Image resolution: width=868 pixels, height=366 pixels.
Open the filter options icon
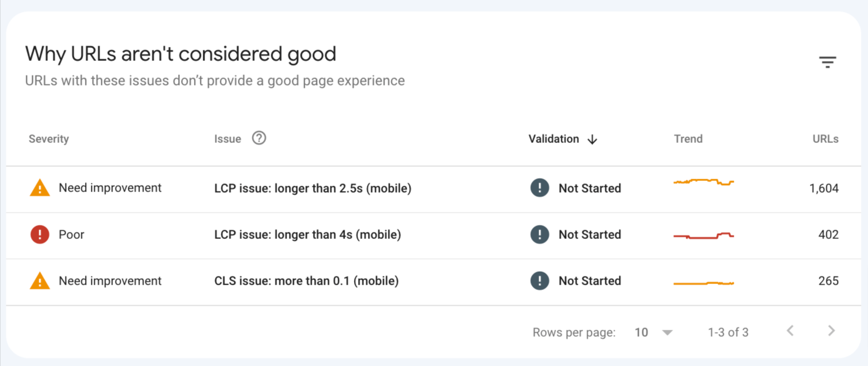[x=828, y=61]
